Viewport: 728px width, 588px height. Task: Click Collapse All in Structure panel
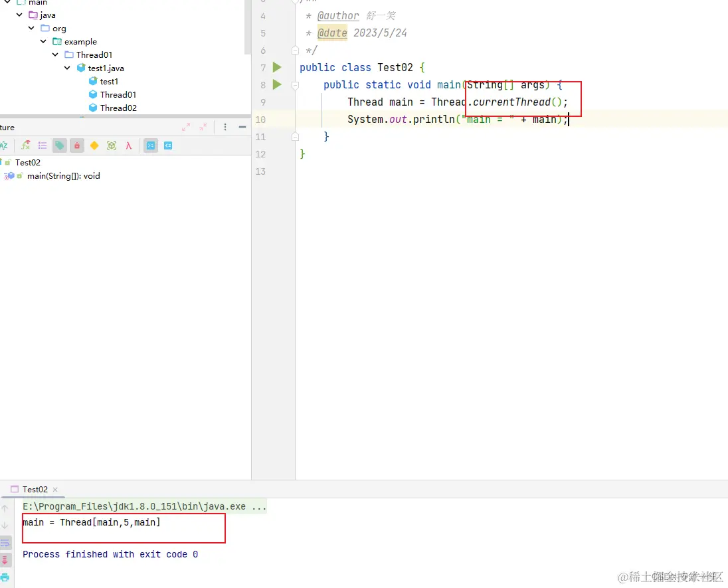[x=203, y=127]
